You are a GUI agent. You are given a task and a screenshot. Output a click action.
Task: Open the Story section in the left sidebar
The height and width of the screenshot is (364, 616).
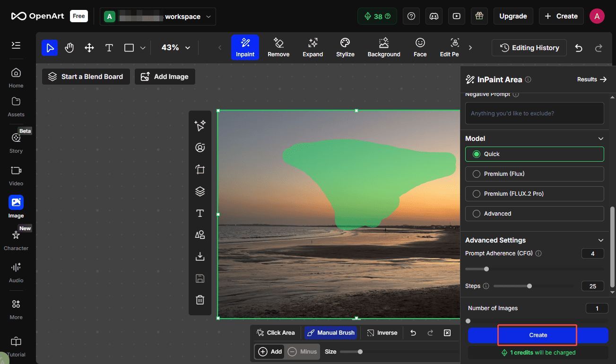pos(16,142)
